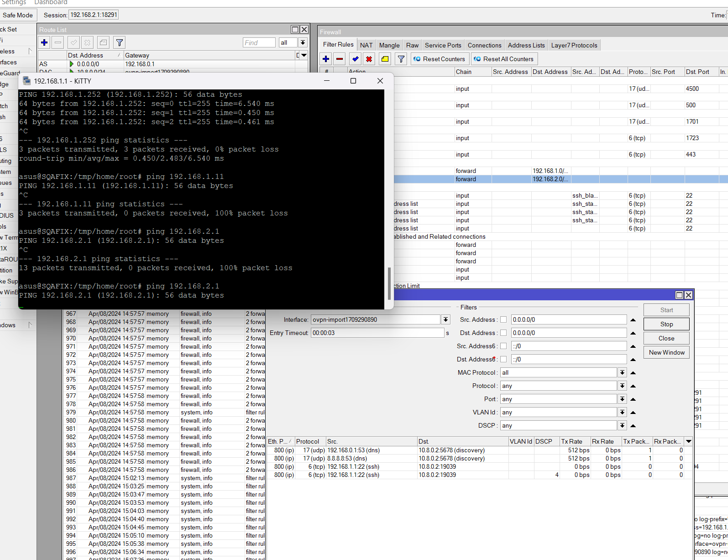Click the disable cross icon in Route List
728x560 pixels.
(x=87, y=42)
